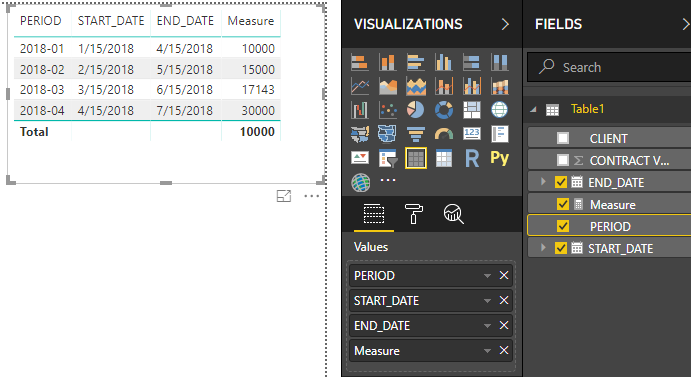
Task: Check the CONTRACT V... field checkbox
Action: coord(563,160)
